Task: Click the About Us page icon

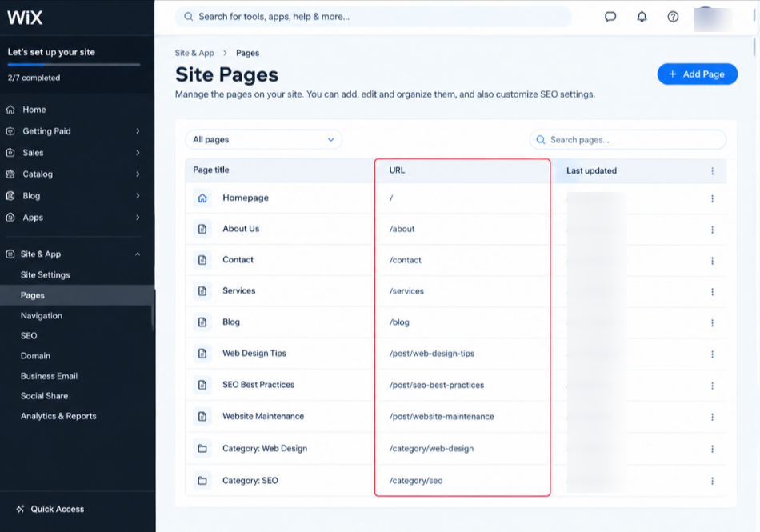Action: 202,229
